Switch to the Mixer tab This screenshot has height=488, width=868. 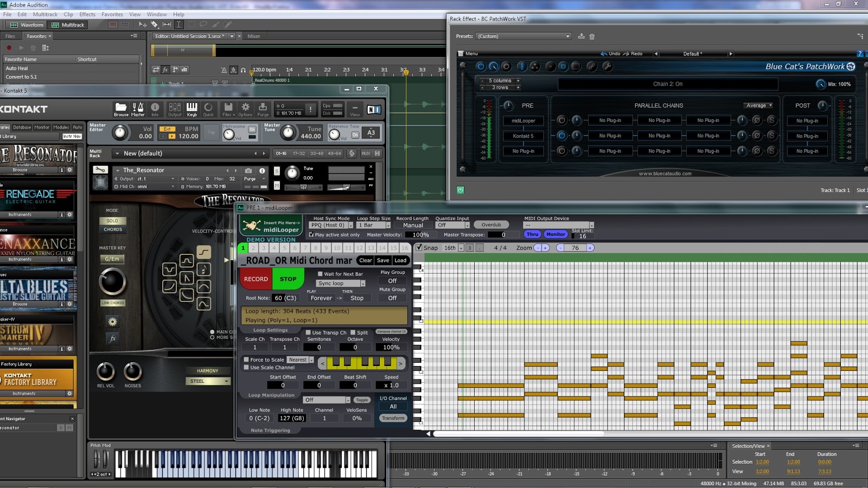tap(254, 36)
